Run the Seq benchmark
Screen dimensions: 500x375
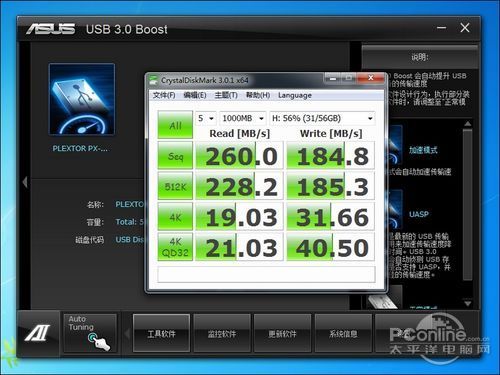(175, 155)
